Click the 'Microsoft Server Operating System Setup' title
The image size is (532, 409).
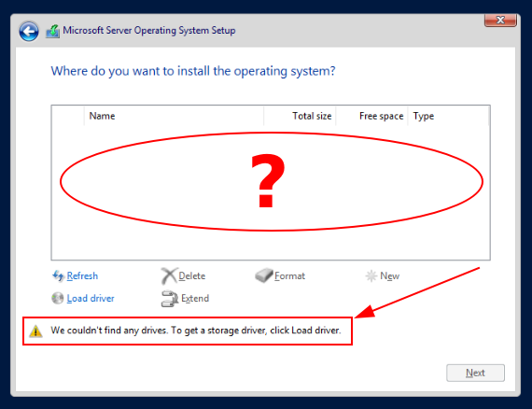pyautogui.click(x=149, y=31)
